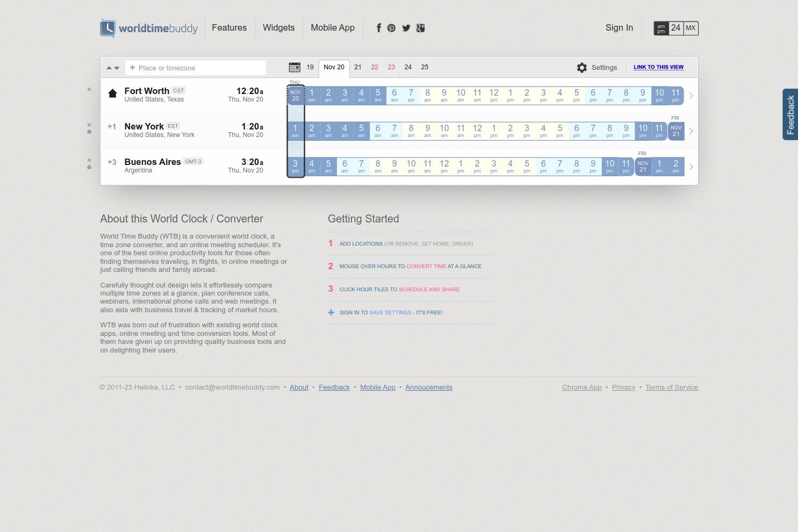Sort locations with the up-down arrows
Viewport: 798px width, 532px height.
113,68
